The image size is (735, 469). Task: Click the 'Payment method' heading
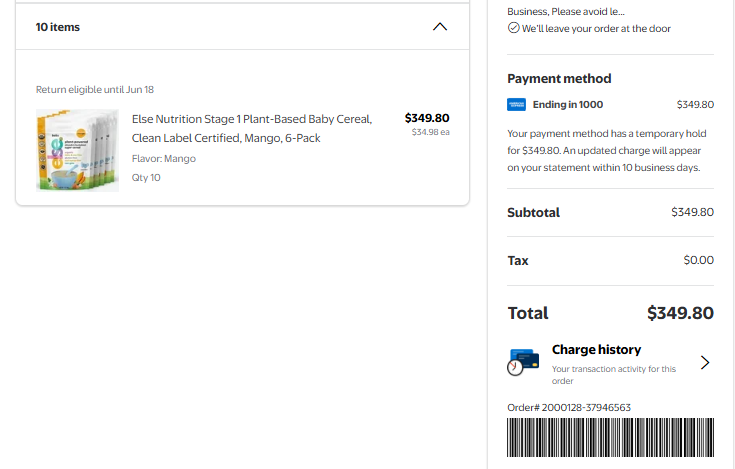click(559, 78)
